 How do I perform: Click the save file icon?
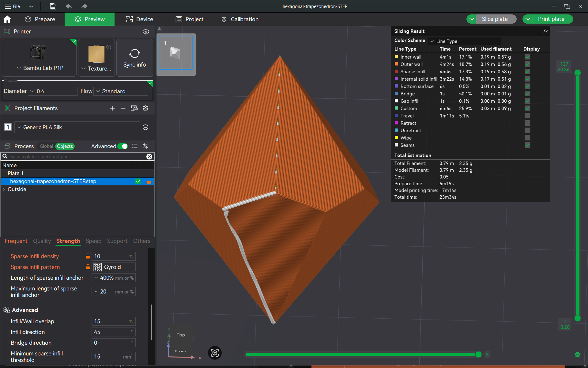(53, 6)
